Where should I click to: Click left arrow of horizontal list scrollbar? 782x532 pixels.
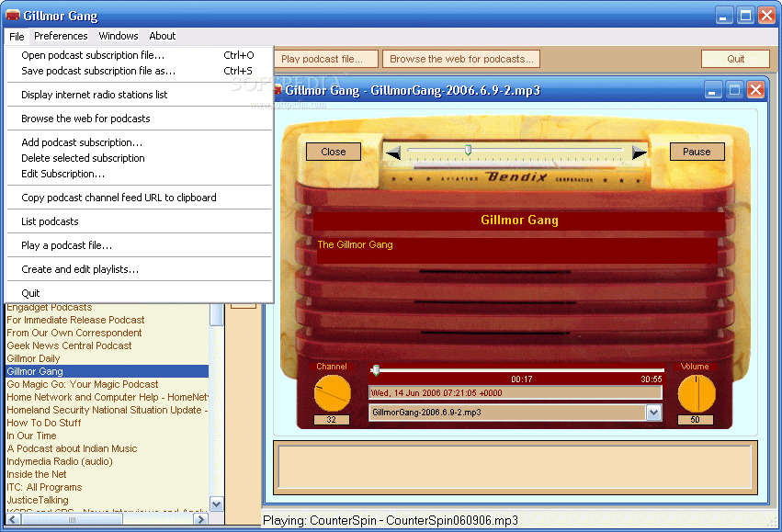click(x=14, y=519)
